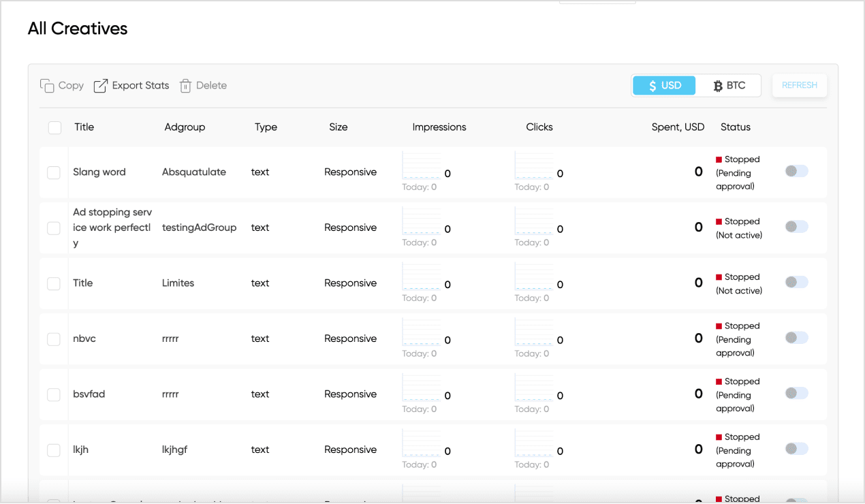Check the box for Slang word creative

[x=54, y=173]
